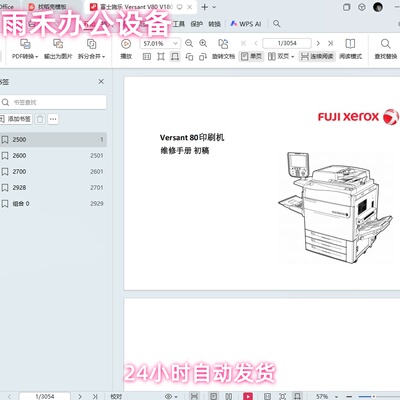Screen dimensions: 400x400
Task: Click the zoom out minus in status bar
Action: coord(349,396)
